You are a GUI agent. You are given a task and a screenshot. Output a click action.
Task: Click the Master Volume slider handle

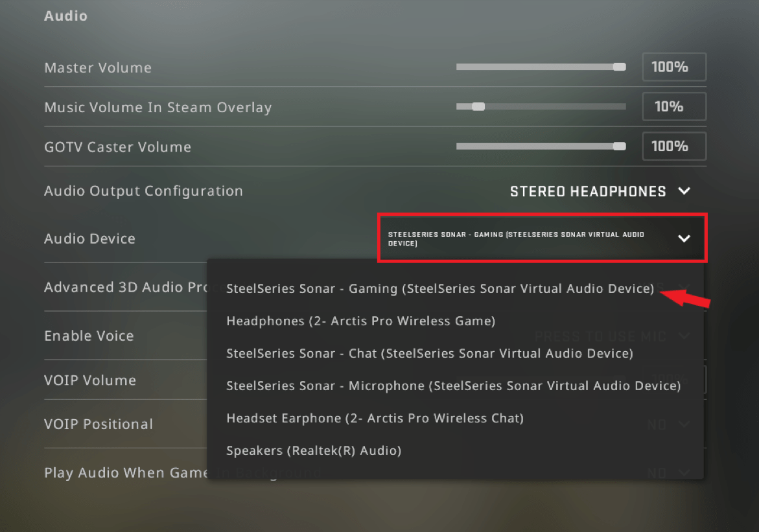pyautogui.click(x=618, y=66)
